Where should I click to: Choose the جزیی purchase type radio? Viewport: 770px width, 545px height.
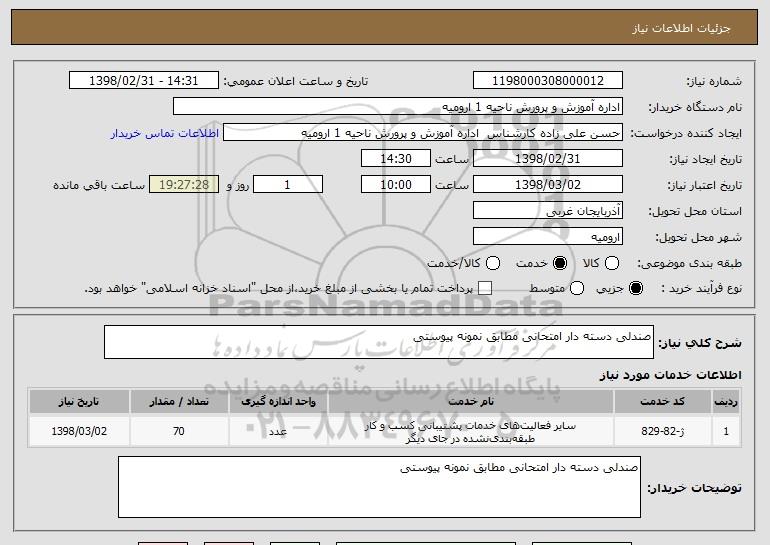[x=635, y=288]
